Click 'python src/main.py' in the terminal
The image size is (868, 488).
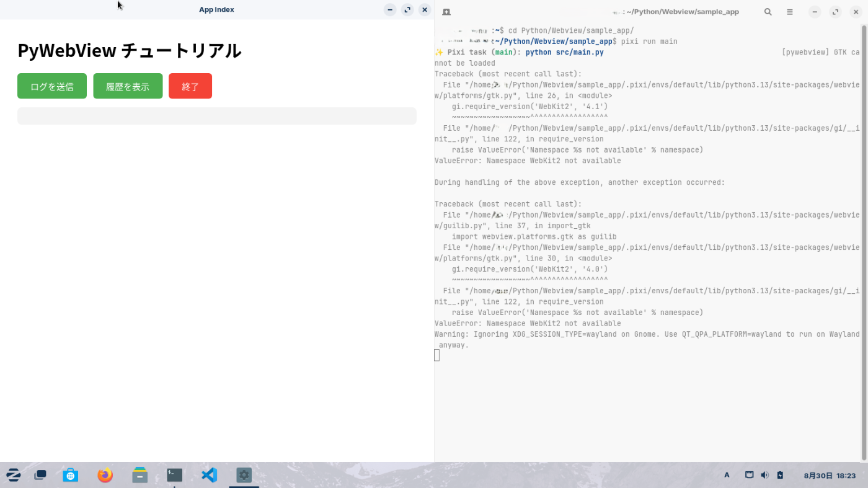pos(565,53)
